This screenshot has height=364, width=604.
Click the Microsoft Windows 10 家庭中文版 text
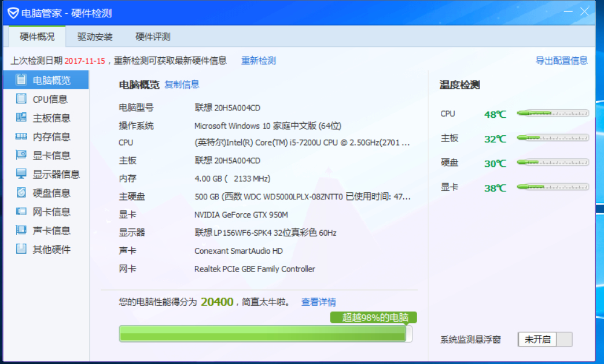(268, 126)
